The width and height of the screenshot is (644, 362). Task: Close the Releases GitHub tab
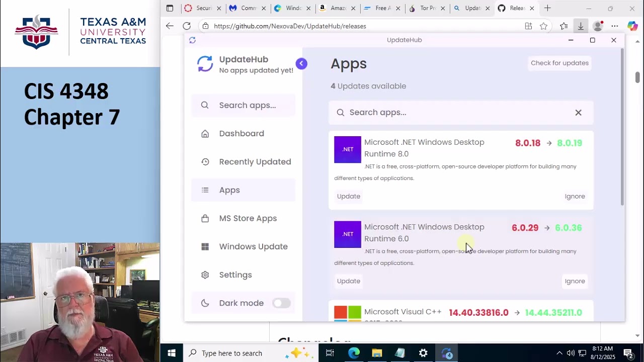pos(532,8)
